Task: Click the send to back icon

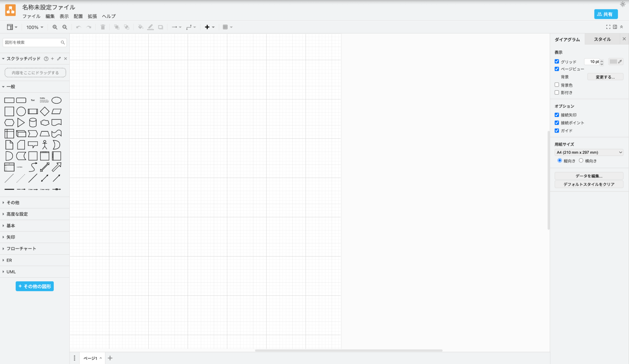Action: click(x=126, y=27)
